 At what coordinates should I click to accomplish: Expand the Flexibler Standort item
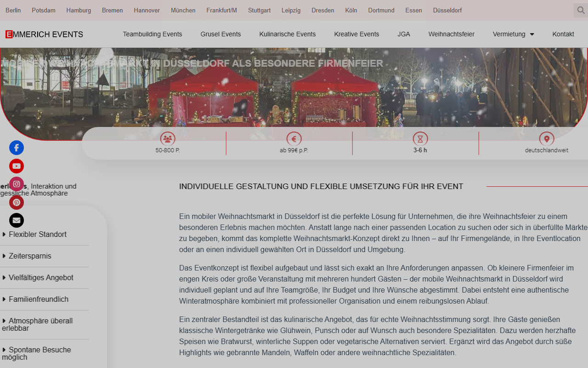pos(45,235)
